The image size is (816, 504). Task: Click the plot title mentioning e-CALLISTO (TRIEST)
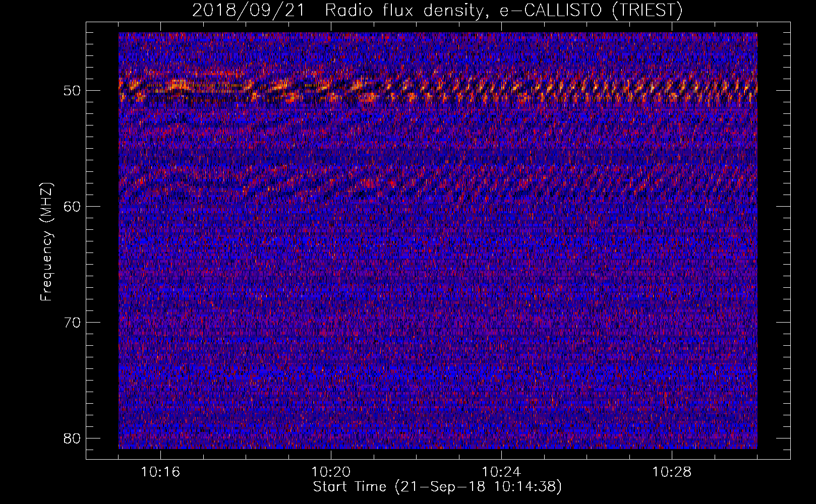(437, 10)
